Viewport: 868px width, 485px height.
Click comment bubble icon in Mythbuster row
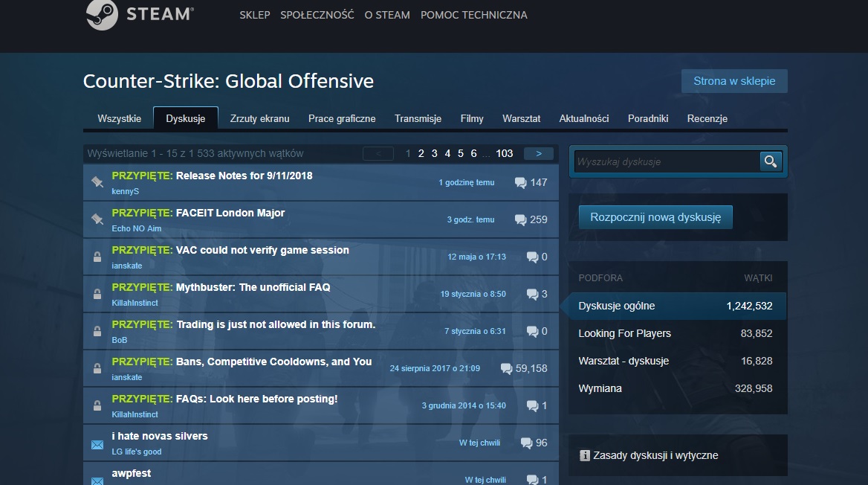pos(532,294)
